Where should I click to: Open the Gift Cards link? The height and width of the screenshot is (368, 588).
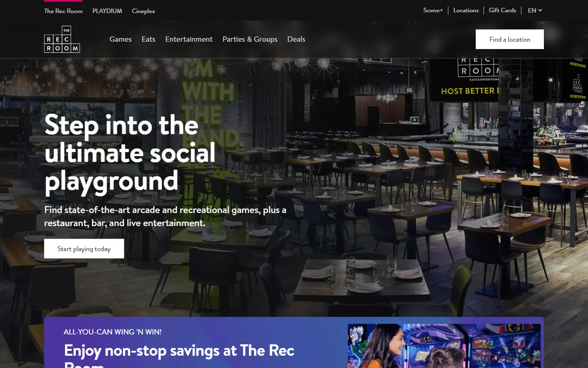point(502,10)
